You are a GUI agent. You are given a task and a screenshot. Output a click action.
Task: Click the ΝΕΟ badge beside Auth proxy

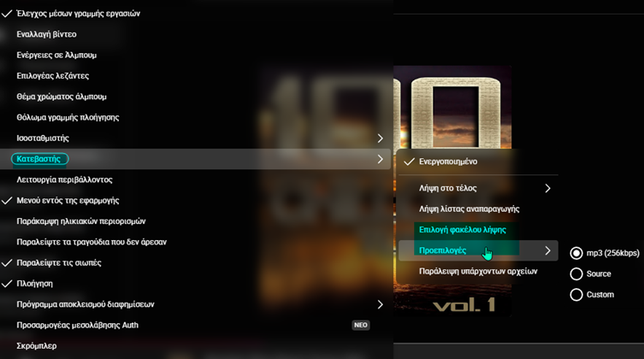pos(361,326)
